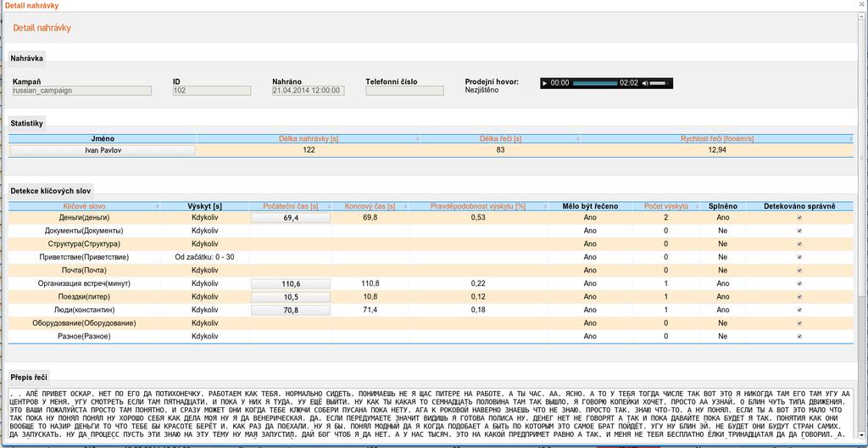This screenshot has width=868, height=448.
Task: Toggle Detekováno správně for Оборудование row
Action: pyautogui.click(x=799, y=323)
